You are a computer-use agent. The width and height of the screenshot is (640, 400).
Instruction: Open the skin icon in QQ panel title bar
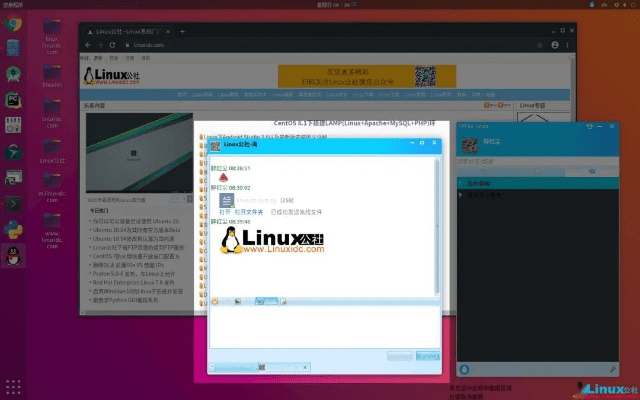coord(589,127)
